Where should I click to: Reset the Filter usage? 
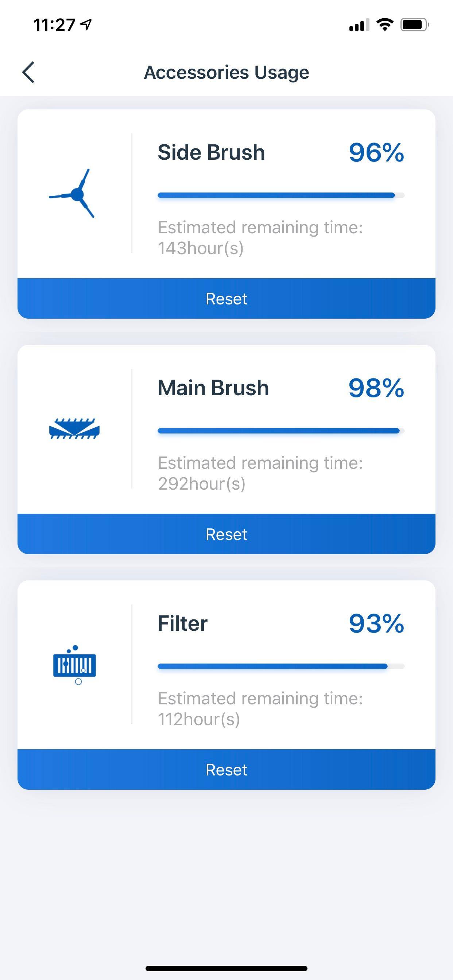click(226, 770)
